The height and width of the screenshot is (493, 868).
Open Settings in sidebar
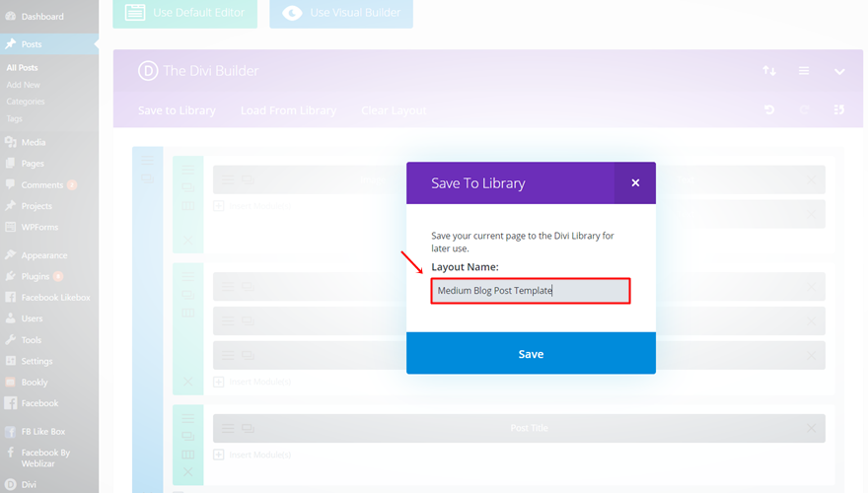(36, 361)
